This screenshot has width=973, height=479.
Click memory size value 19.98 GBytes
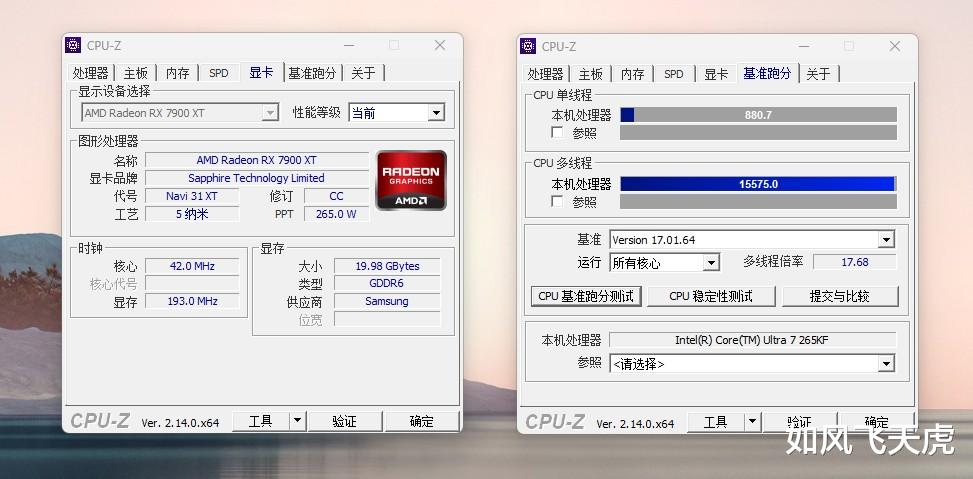click(387, 266)
